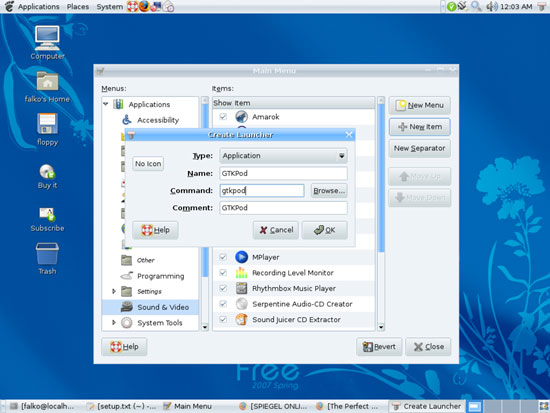Expand the Settings tree node

pos(114,291)
